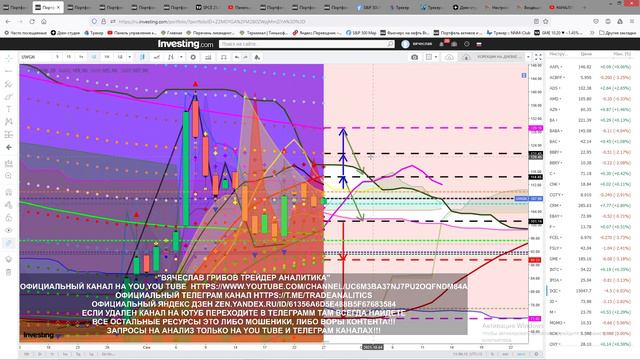Image resolution: width=640 pixels, height=360 pixels.
Task: Select the crosshair cursor tool
Action: click(x=9, y=58)
